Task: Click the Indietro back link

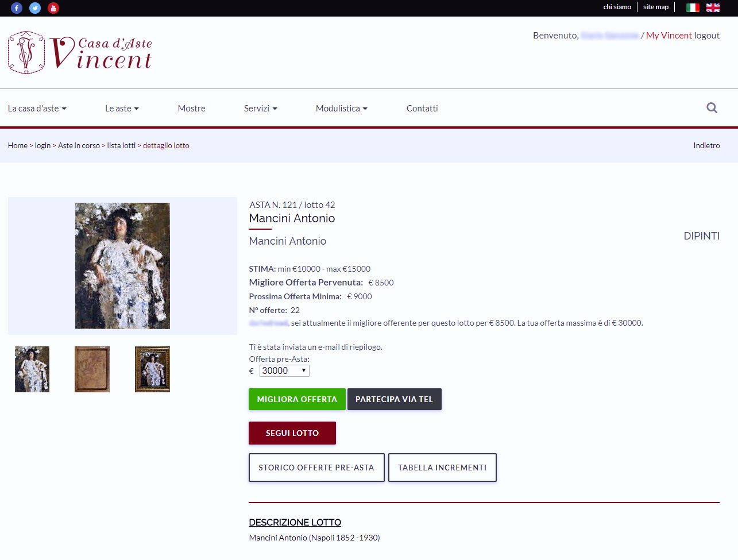Action: click(x=706, y=146)
